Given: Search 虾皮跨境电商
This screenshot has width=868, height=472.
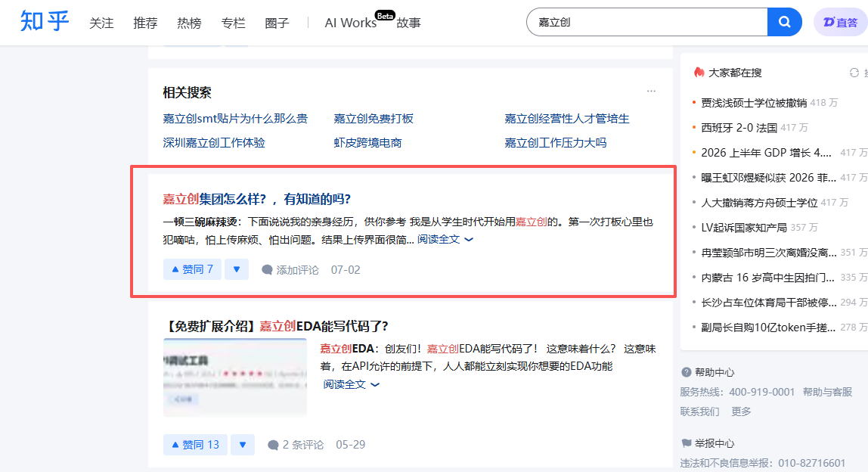Looking at the screenshot, I should [x=367, y=143].
